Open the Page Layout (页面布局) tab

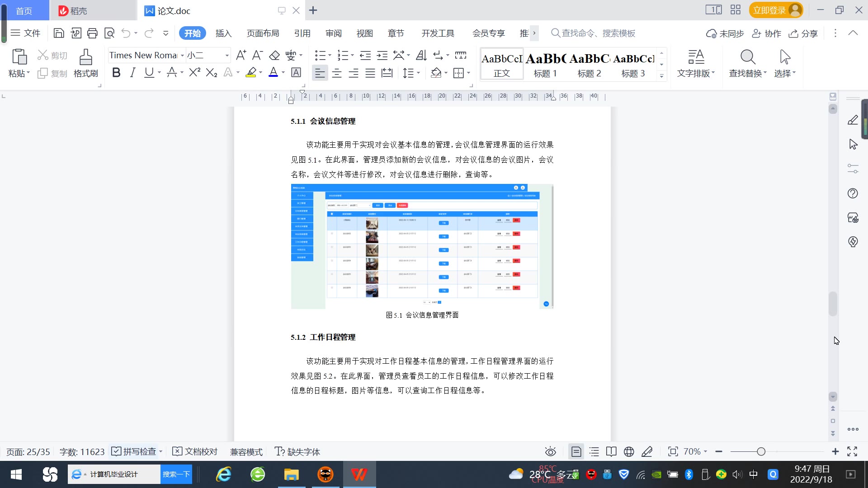coord(263,33)
